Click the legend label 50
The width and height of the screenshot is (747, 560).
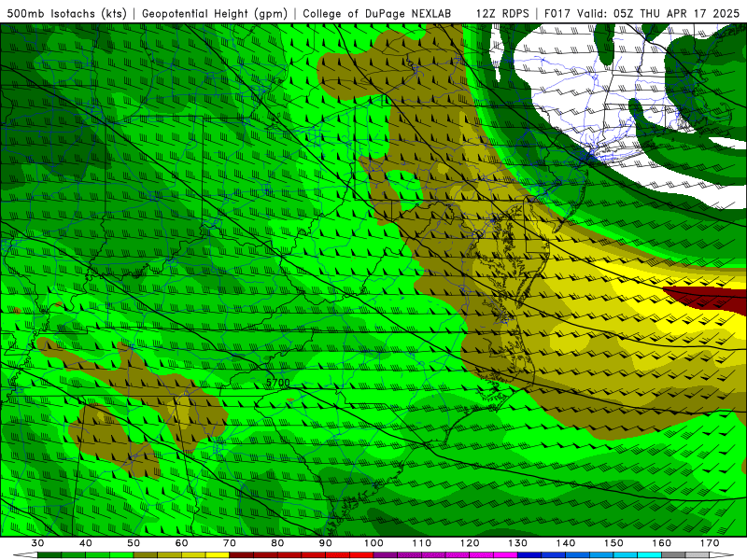click(x=134, y=543)
